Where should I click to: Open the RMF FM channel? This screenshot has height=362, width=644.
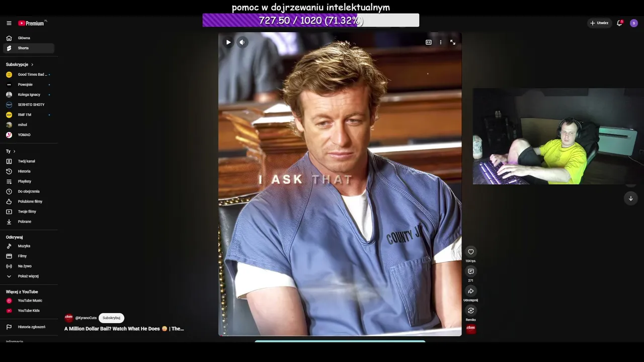(x=29, y=115)
